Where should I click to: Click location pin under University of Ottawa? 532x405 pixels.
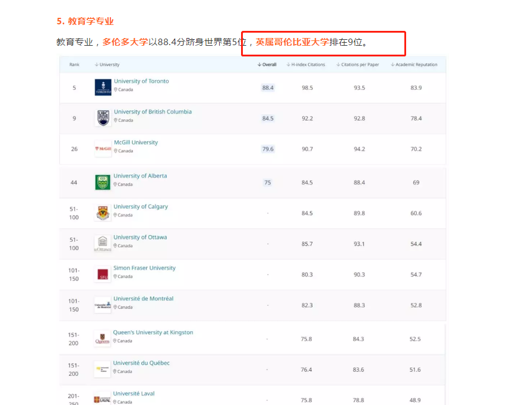tap(115, 246)
